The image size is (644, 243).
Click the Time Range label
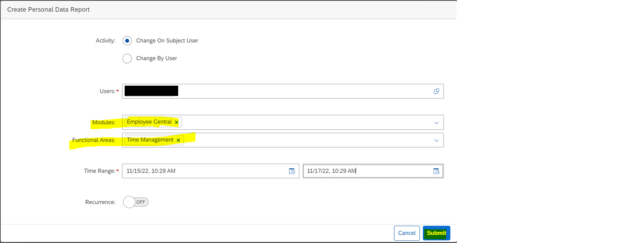[x=100, y=171]
